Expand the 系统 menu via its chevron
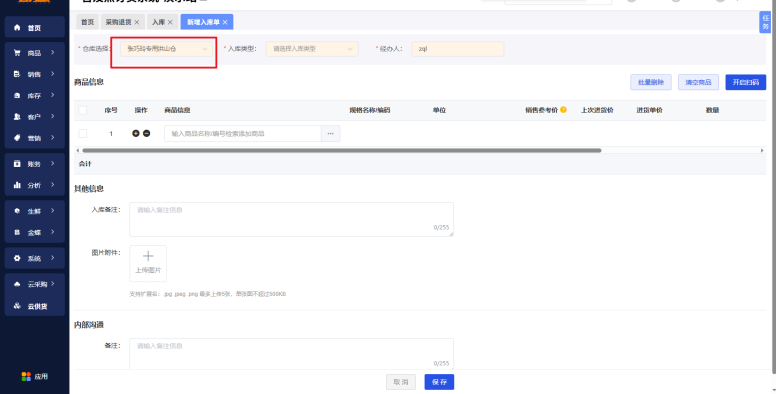This screenshot has width=776, height=394. [52, 258]
